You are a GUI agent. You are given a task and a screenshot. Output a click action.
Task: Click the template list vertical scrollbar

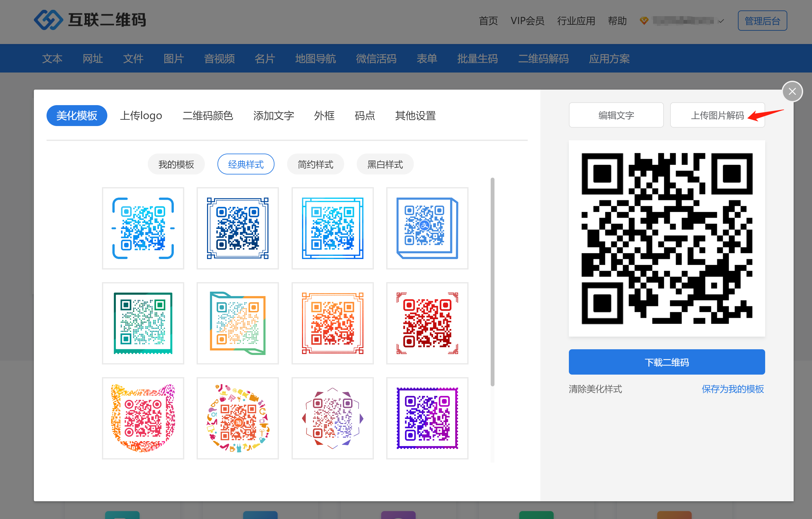click(x=492, y=282)
